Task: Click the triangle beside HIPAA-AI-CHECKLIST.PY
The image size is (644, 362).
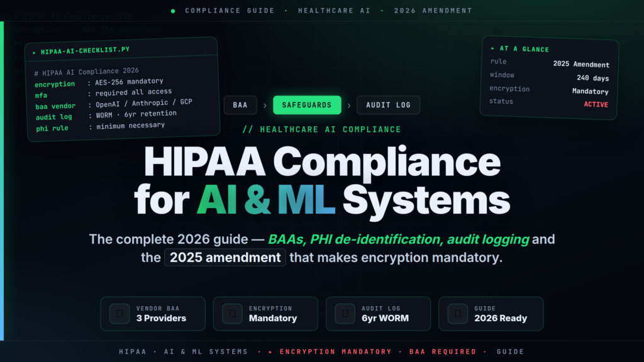Action: click(34, 53)
